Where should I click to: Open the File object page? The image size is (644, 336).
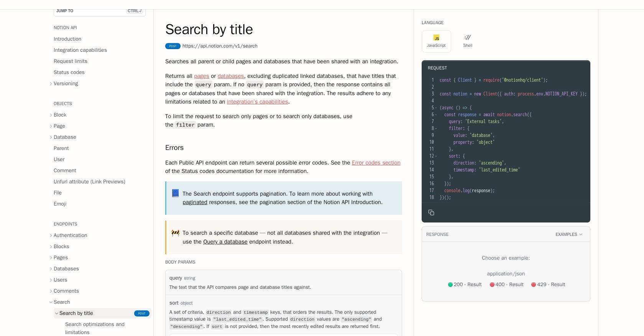(58, 193)
